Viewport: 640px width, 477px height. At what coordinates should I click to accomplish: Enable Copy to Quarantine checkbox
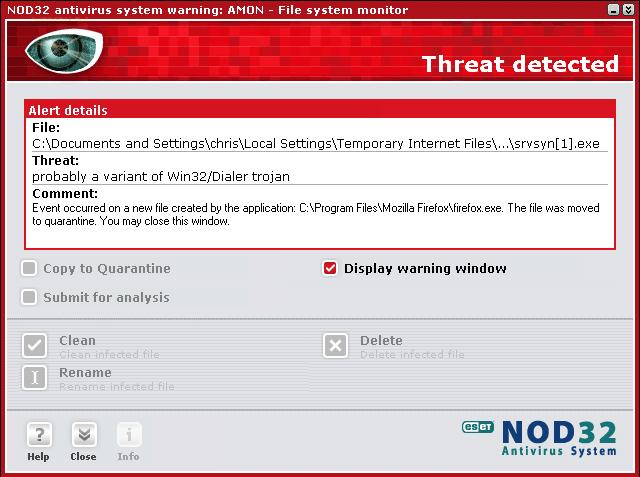29,268
